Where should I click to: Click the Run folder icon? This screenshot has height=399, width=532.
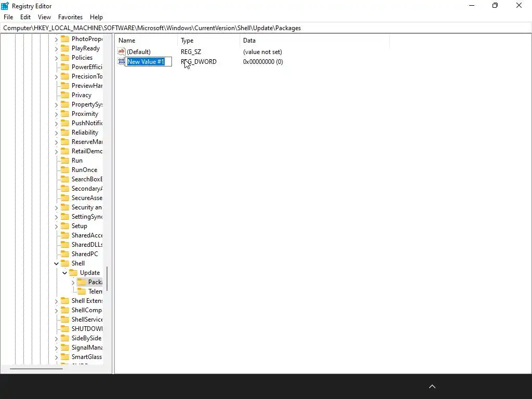[65, 161]
